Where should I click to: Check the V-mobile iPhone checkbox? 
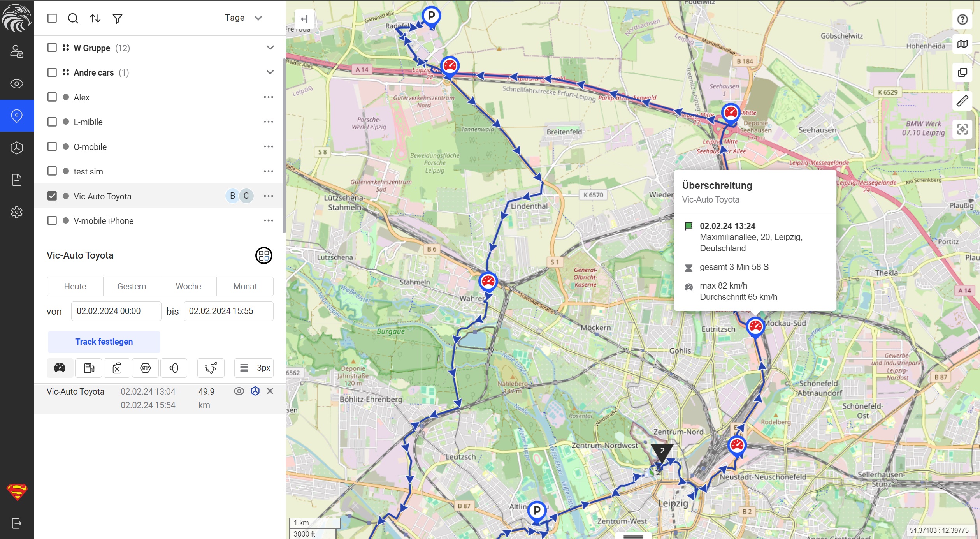click(x=52, y=220)
